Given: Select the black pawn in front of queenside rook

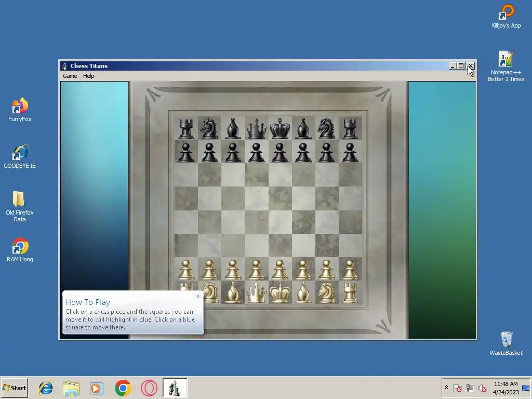Looking at the screenshot, I should click(186, 152).
